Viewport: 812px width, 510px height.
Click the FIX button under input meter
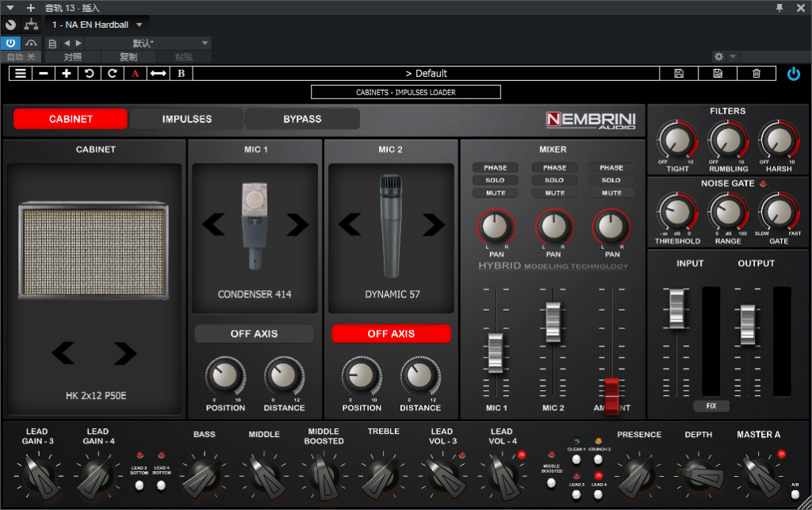711,406
